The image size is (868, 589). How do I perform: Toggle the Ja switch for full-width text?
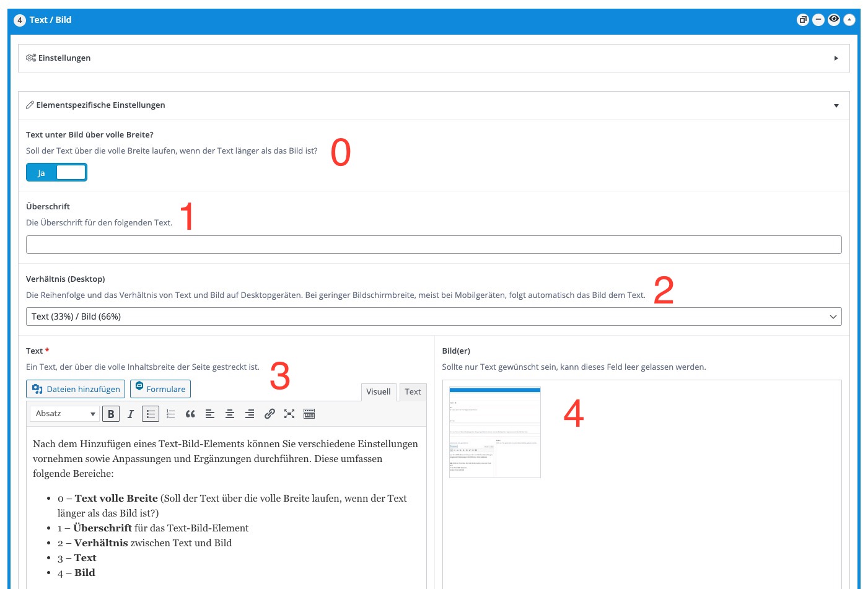click(56, 172)
